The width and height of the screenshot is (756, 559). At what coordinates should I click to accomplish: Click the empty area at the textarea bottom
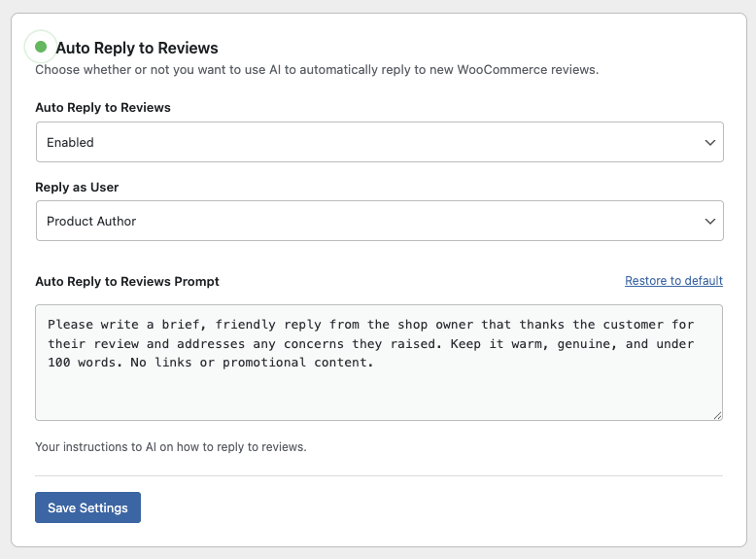(379, 399)
